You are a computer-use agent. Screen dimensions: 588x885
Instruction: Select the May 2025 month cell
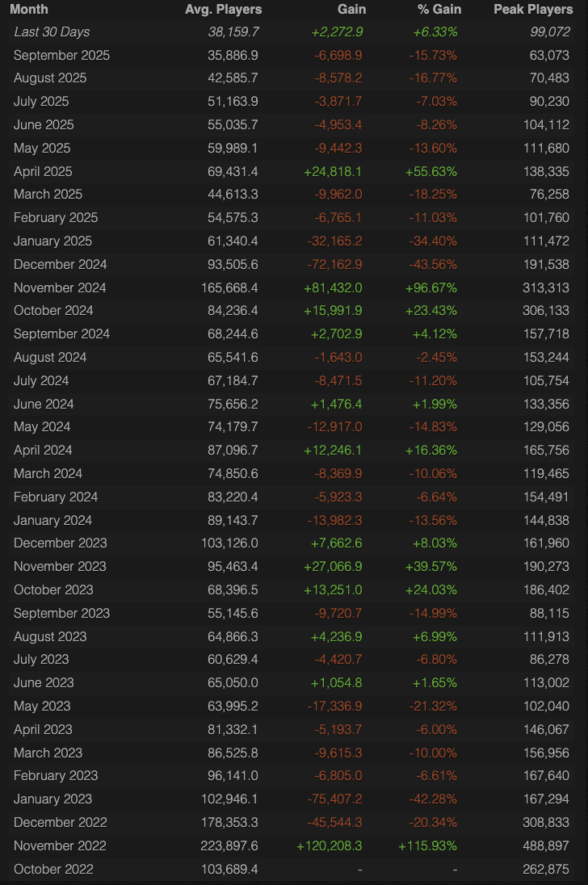(42, 148)
